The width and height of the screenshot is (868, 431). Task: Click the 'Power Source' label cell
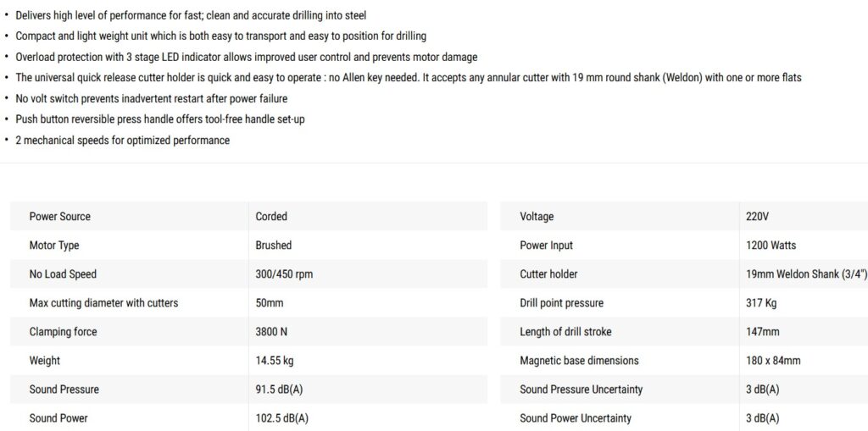(x=60, y=217)
